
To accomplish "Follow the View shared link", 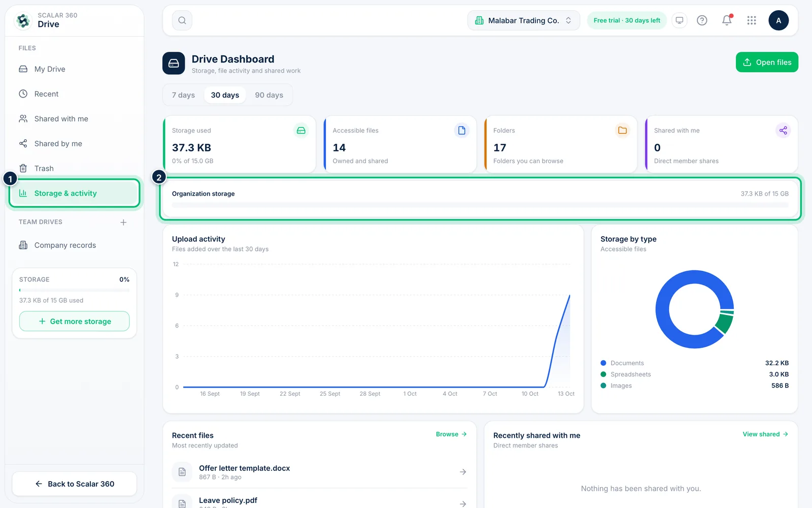I will click(x=765, y=434).
